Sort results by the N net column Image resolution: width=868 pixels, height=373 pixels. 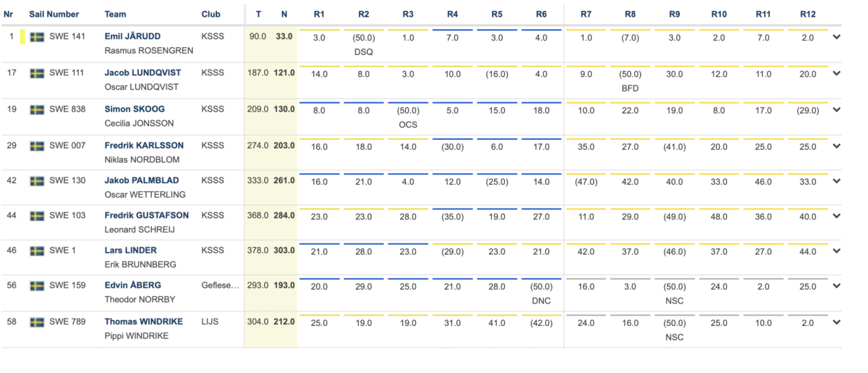tap(284, 14)
